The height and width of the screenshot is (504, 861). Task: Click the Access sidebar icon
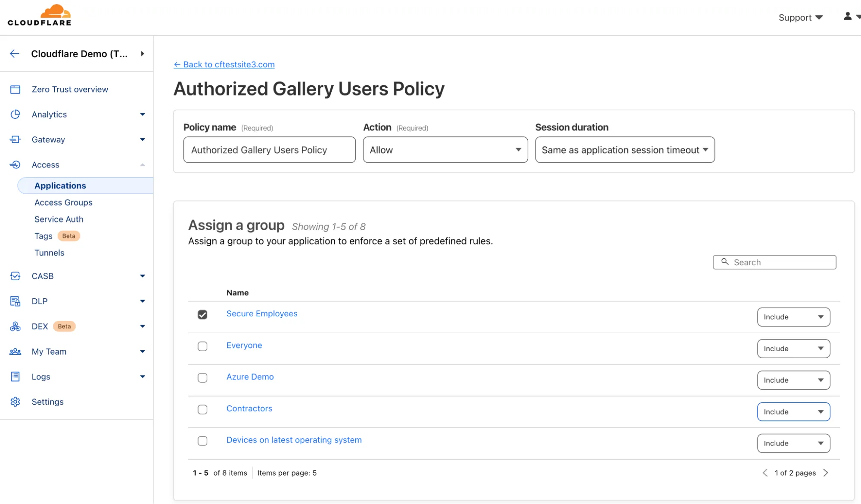16,164
